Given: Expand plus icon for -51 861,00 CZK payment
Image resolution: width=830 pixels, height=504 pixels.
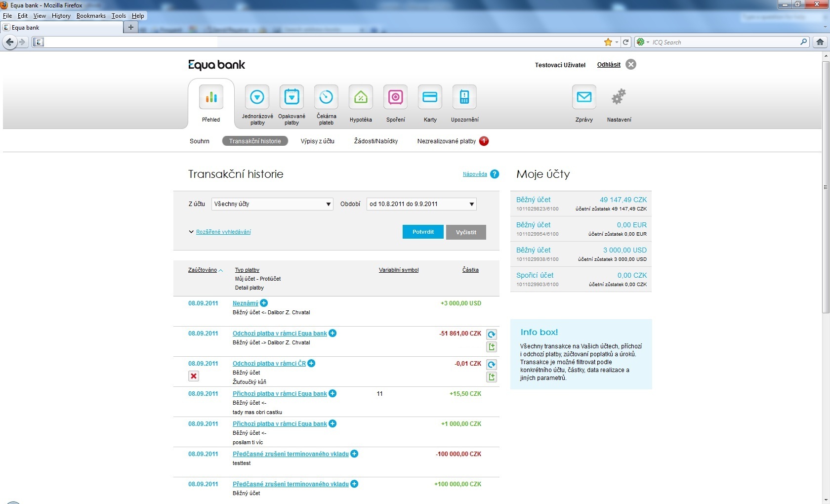Looking at the screenshot, I should tap(332, 333).
